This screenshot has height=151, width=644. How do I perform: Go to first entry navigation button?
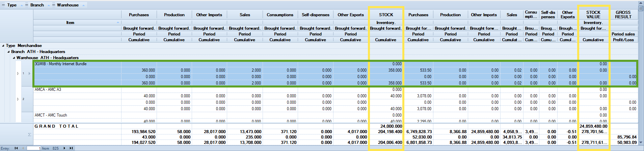(x=16, y=148)
